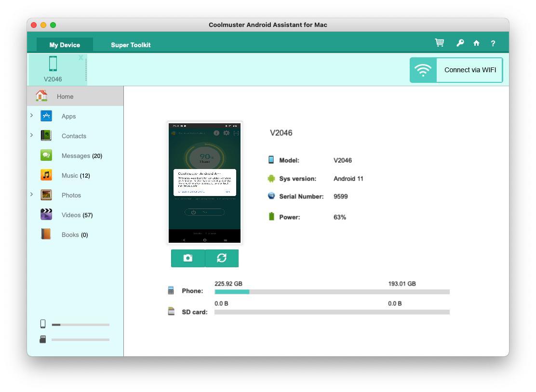Click the Model phone icon
This screenshot has height=392, width=536.
pyautogui.click(x=271, y=160)
